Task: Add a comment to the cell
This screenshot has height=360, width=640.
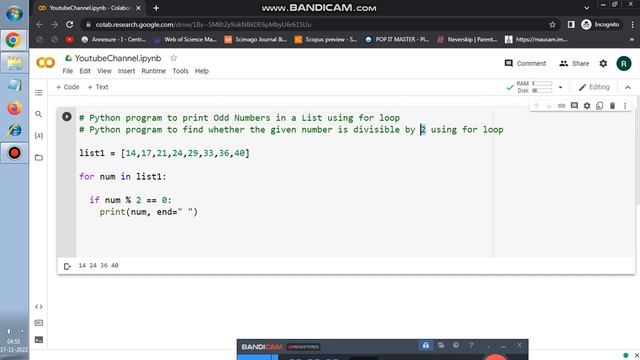Action: [x=574, y=106]
